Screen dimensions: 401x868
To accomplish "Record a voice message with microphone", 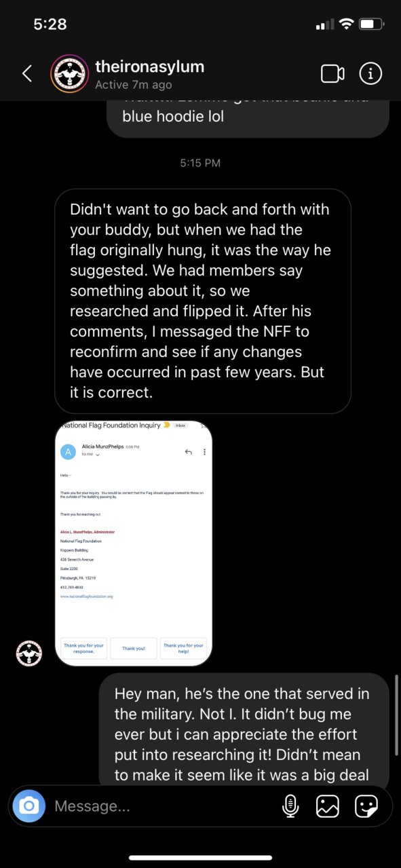I will 290,806.
